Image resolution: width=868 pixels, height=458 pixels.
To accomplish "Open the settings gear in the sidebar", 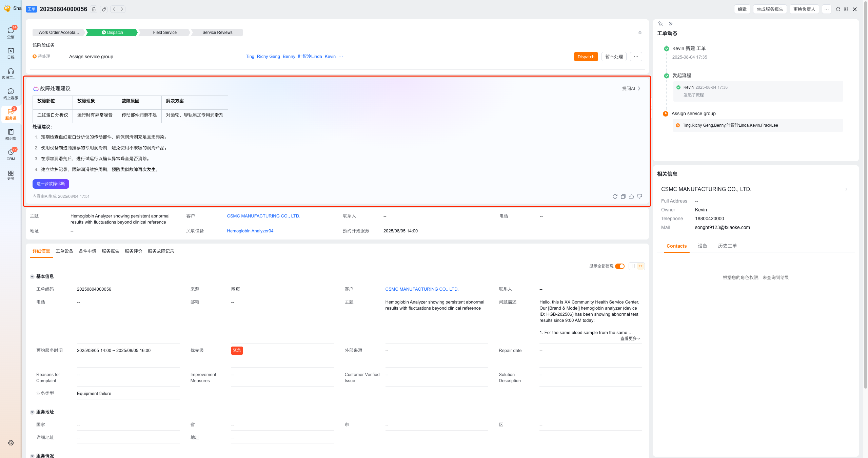I will coord(11,443).
